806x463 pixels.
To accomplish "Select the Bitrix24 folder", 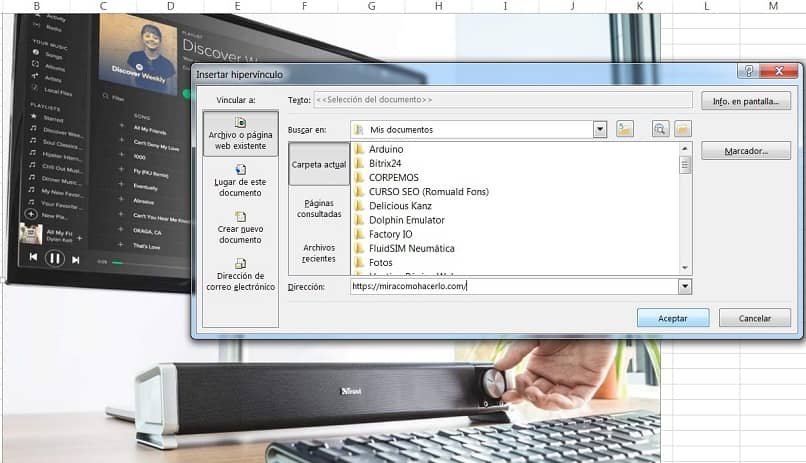I will click(x=385, y=163).
